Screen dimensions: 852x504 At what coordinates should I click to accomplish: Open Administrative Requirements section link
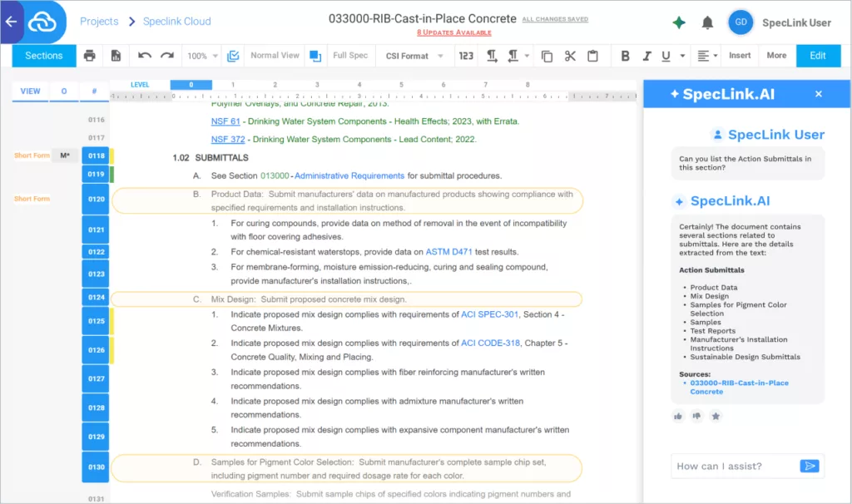[x=349, y=175]
